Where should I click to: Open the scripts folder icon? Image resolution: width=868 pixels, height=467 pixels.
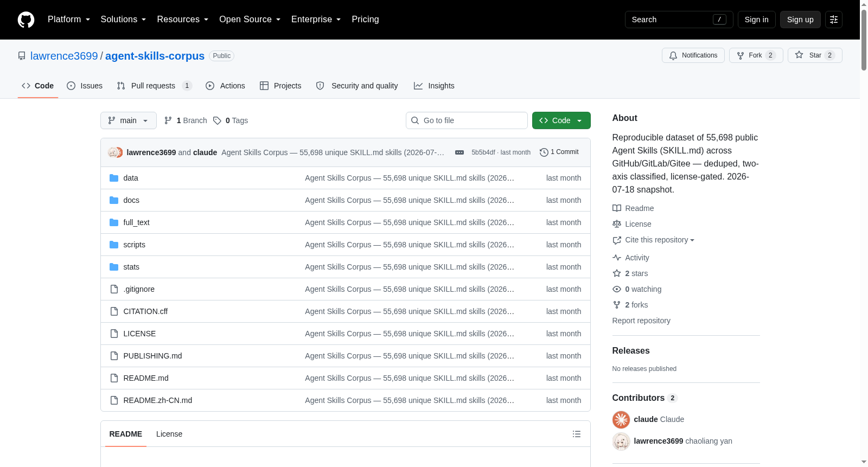tap(114, 245)
